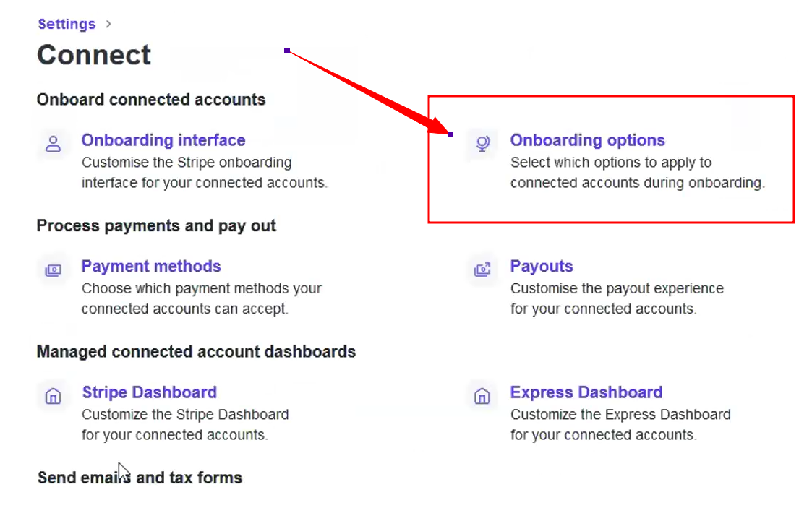Open the Onboarding options link
Viewport: 812px width, 521px height.
[x=587, y=140]
